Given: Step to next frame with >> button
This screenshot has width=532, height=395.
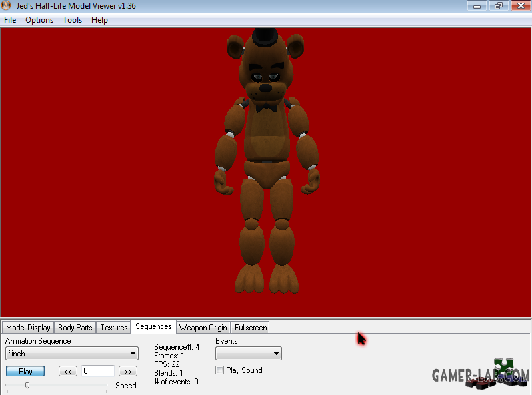Looking at the screenshot, I should pos(127,371).
